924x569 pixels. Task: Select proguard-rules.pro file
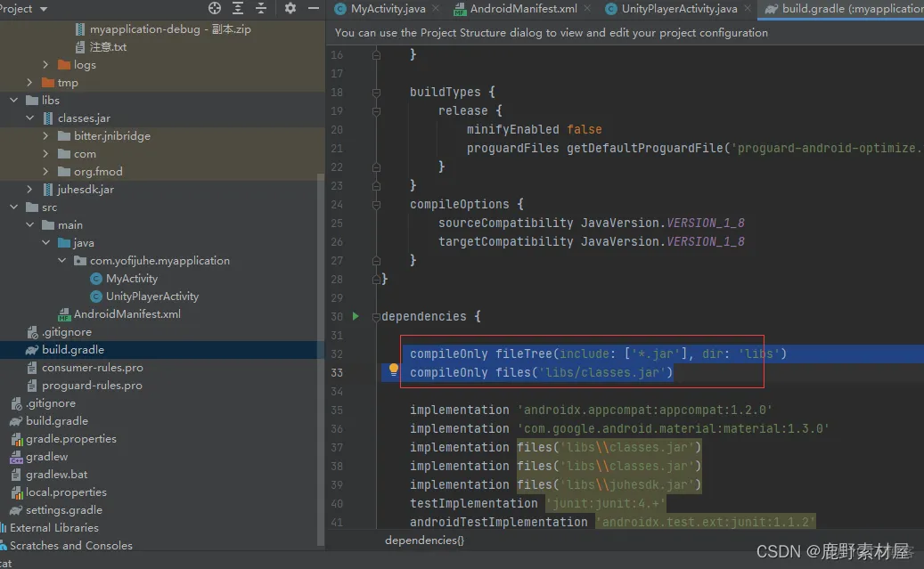click(x=85, y=386)
